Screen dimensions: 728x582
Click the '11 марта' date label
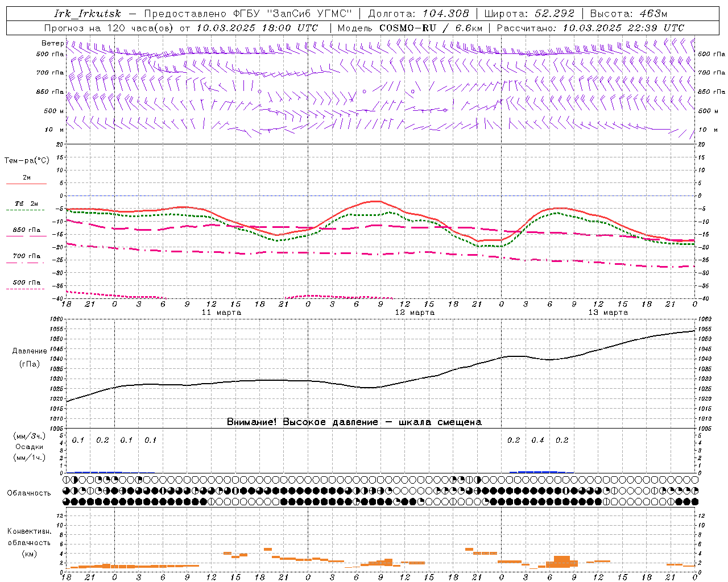pos(221,313)
